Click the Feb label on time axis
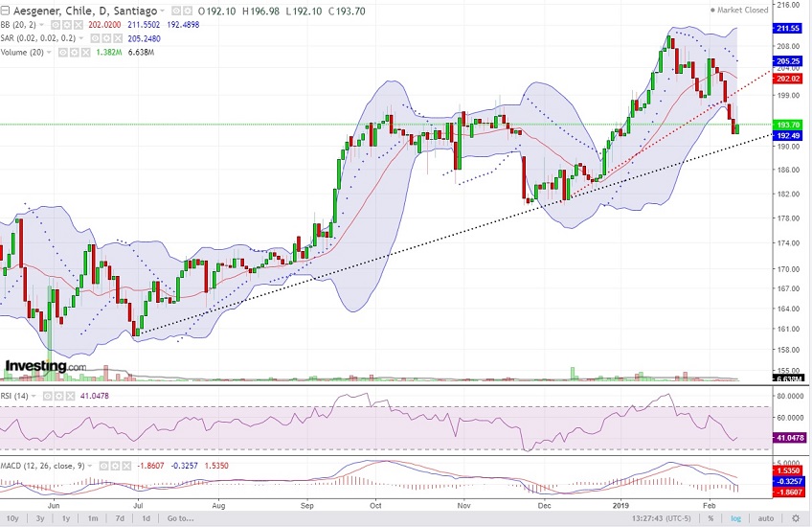812x527 pixels. [x=709, y=505]
